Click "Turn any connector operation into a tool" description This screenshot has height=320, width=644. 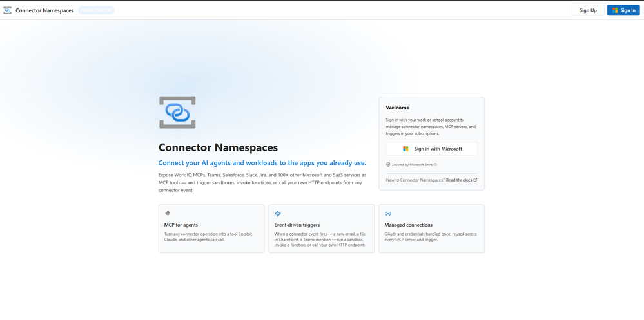click(208, 237)
